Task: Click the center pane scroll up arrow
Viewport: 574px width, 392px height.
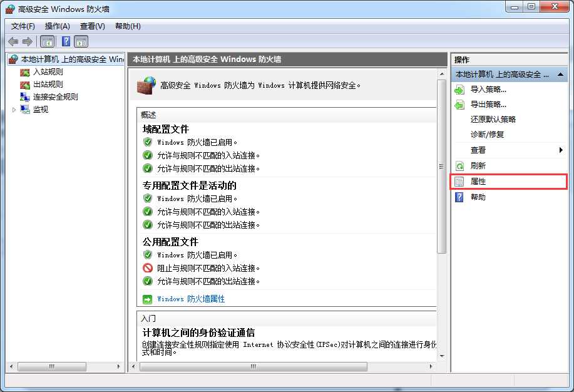Action: point(441,75)
